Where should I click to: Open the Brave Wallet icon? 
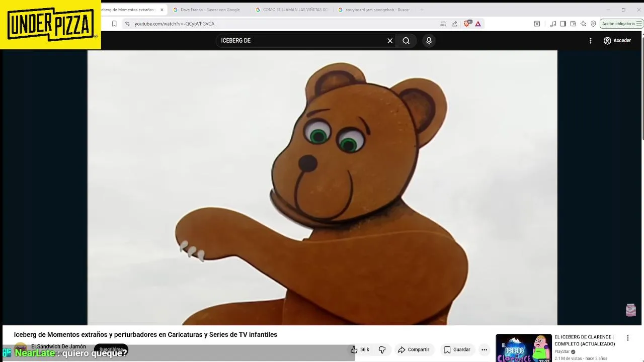[x=573, y=24]
